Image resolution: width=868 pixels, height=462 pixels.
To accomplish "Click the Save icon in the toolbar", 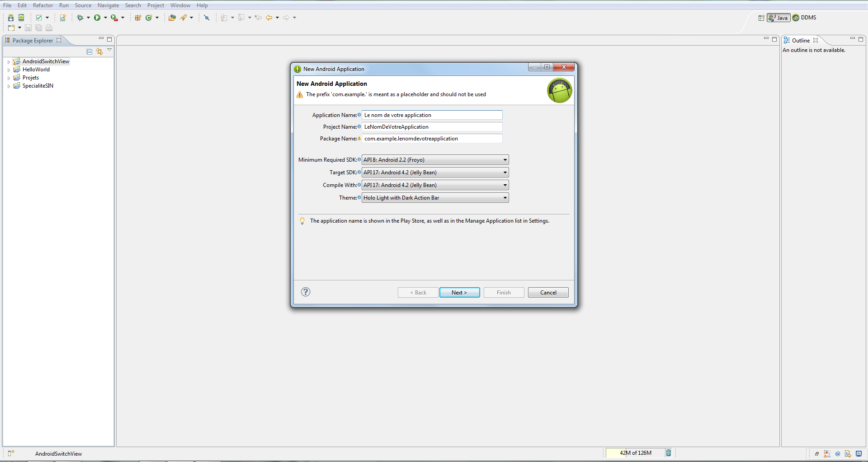I will (x=28, y=28).
